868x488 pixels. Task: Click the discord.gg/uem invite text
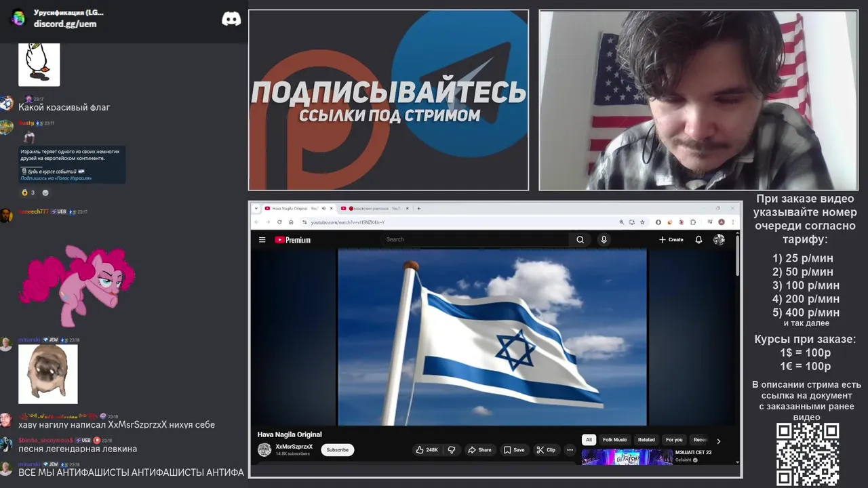65,24
